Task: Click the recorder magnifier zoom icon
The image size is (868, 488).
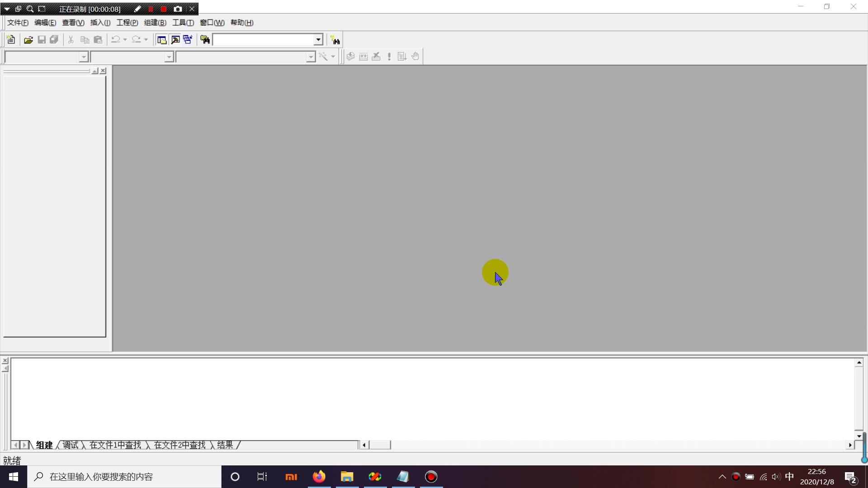Action: point(30,9)
